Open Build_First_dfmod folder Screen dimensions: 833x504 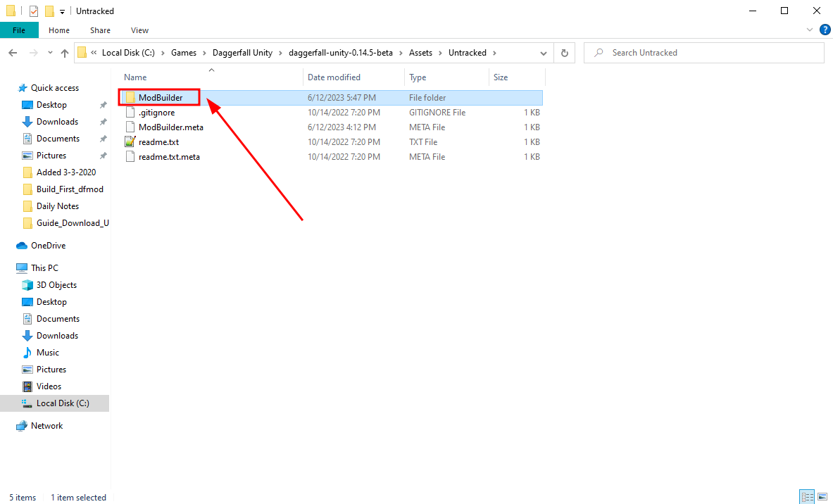pyautogui.click(x=70, y=189)
